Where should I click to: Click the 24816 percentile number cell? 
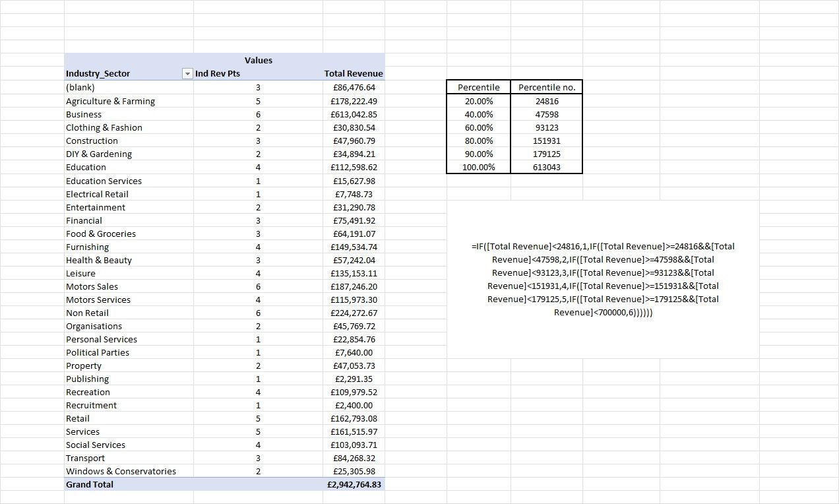pyautogui.click(x=547, y=101)
